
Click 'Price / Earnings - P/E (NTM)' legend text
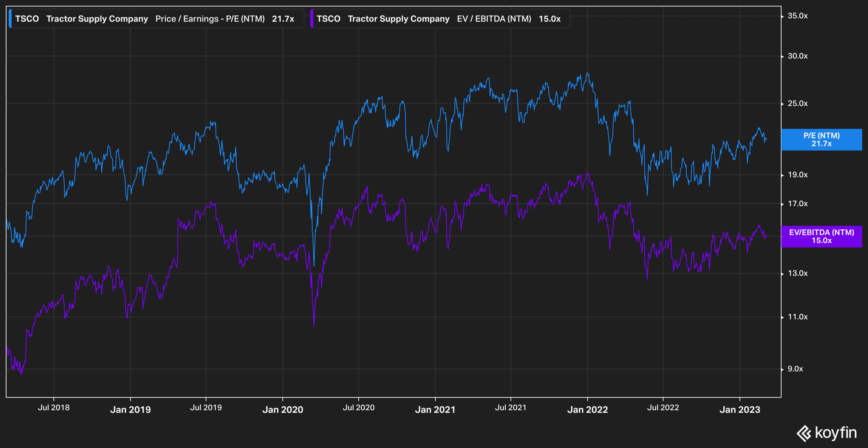pyautogui.click(x=210, y=19)
